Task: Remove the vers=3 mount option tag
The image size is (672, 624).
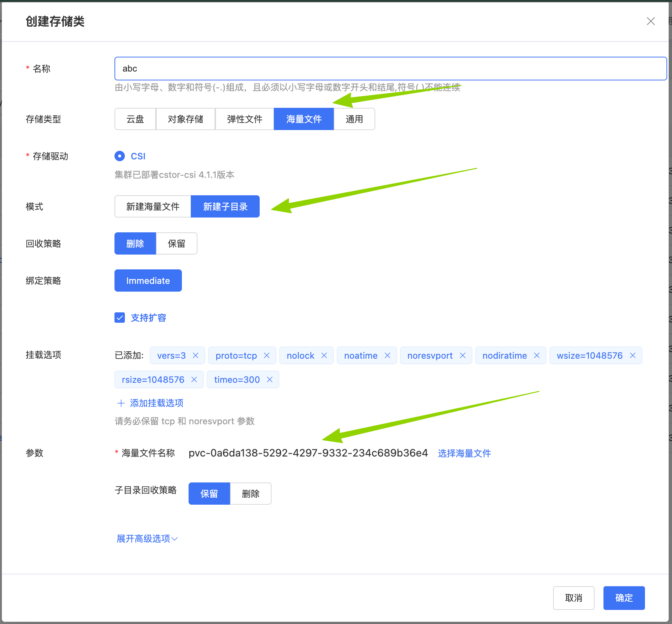Action: 196,356
